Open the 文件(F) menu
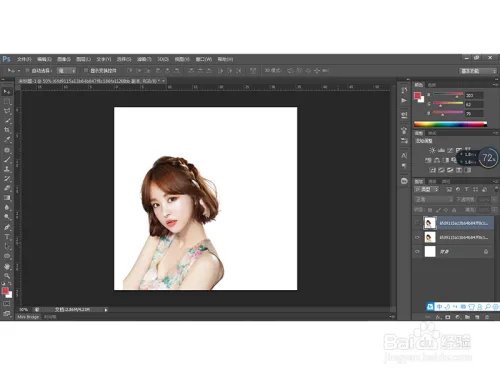 pos(24,59)
